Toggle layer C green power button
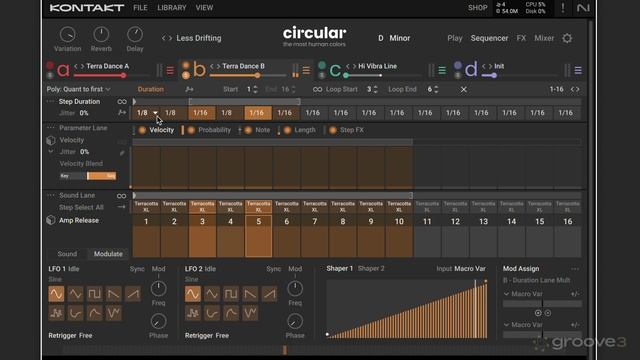Viewport: 640px width, 360px height. coord(322,65)
